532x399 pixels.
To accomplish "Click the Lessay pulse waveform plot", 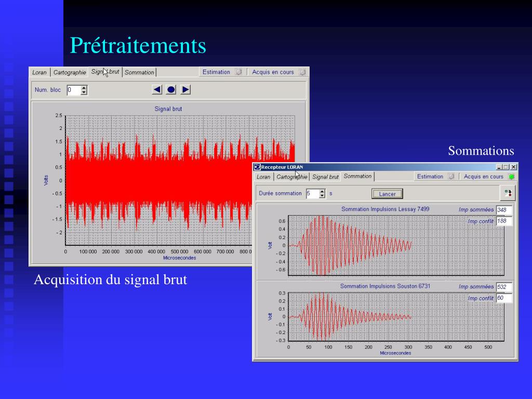I will [x=396, y=245].
